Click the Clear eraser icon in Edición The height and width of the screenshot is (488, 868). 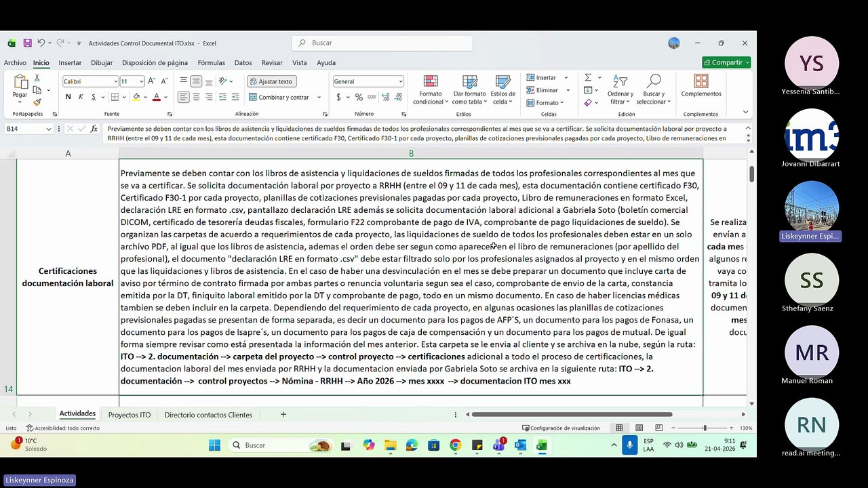point(588,102)
